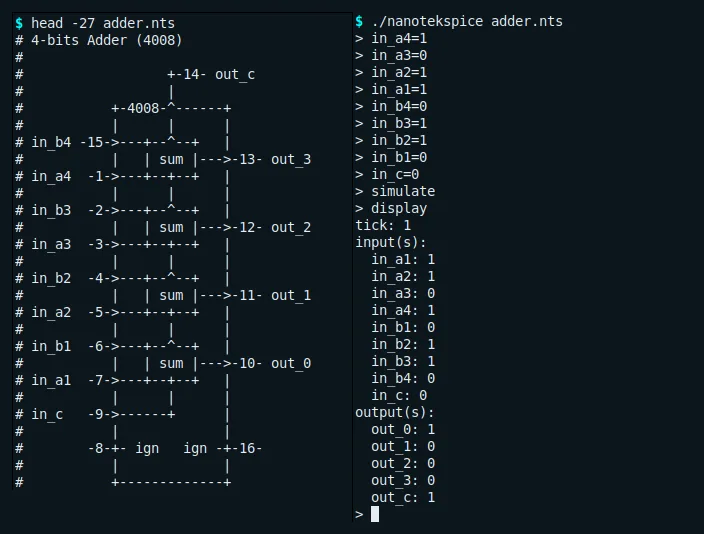Select the 'out_0: 1' result line
This screenshot has width=704, height=534.
click(403, 430)
